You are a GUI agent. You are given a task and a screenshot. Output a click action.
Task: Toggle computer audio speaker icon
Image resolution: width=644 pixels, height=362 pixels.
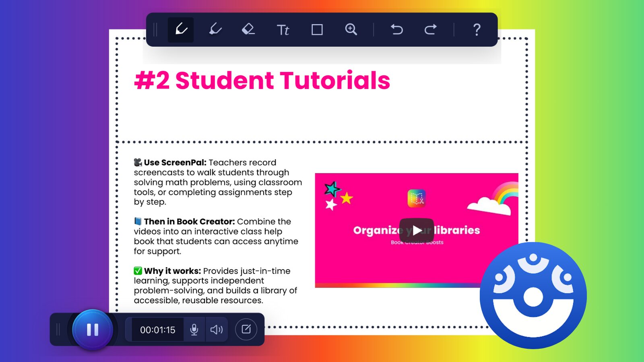coord(217,330)
